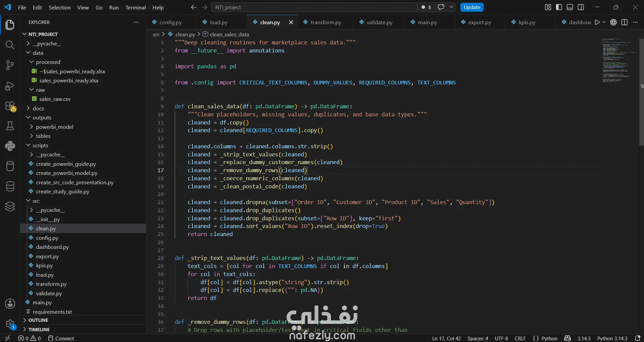Viewport: 644px width, 342px height.
Task: Change UTF-8 file encoding
Action: pyautogui.click(x=501, y=338)
